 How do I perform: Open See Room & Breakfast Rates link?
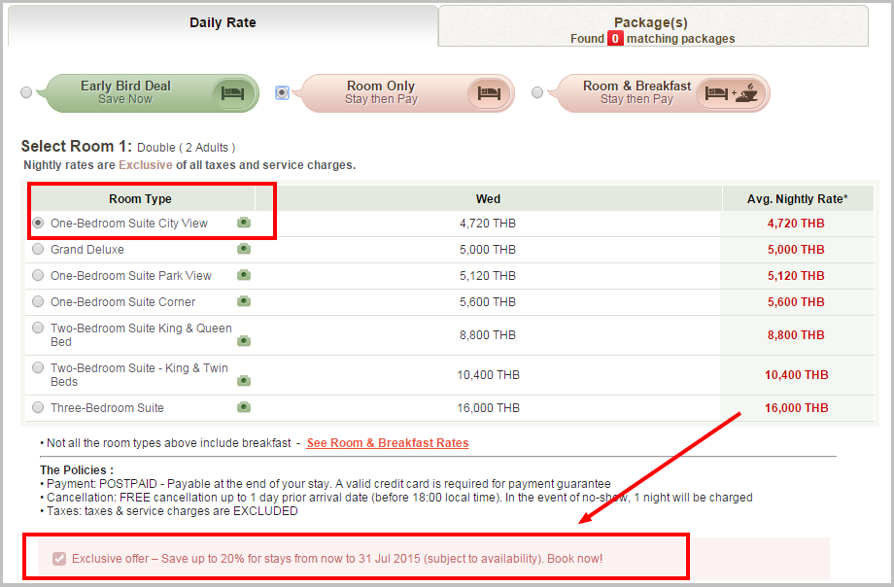(x=387, y=443)
